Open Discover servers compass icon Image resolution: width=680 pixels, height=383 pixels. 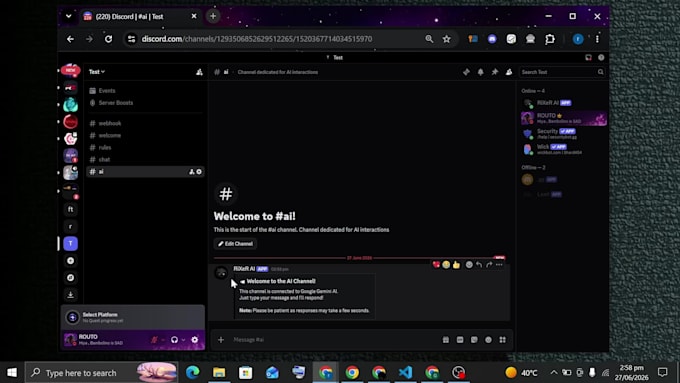point(71,278)
